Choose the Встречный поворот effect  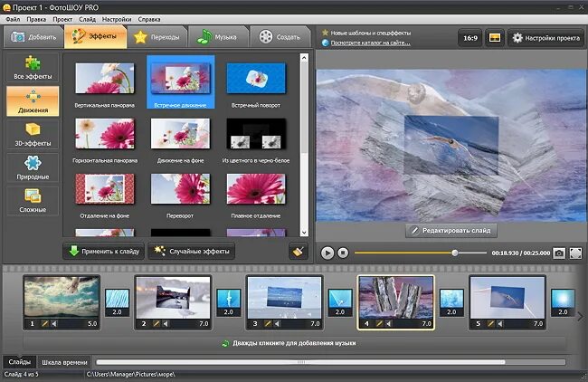[x=256, y=82]
